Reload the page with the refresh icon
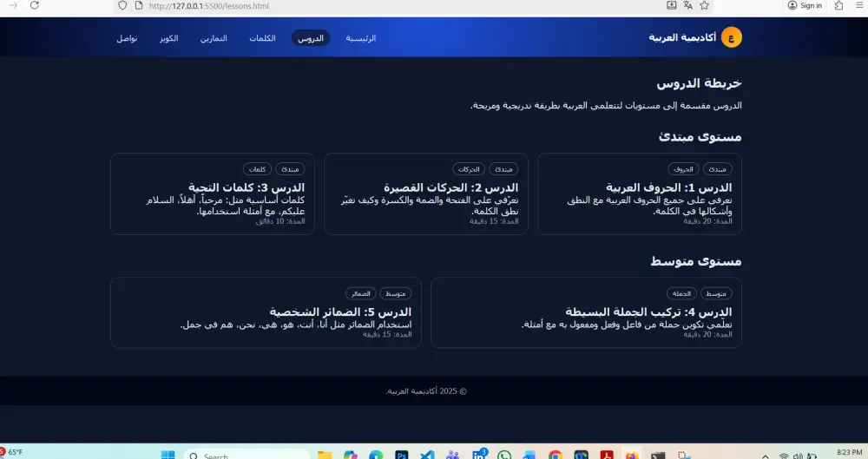This screenshot has width=868, height=459. coord(35,5)
